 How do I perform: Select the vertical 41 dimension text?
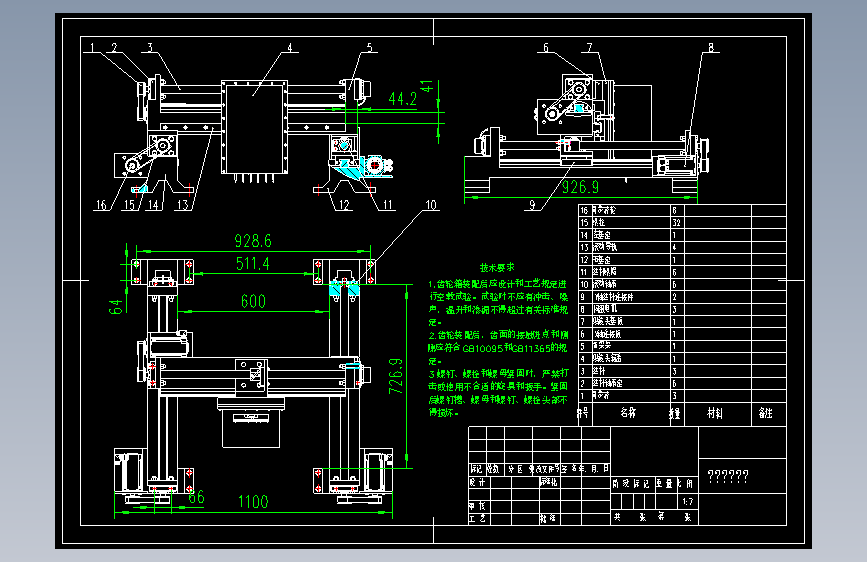426,86
